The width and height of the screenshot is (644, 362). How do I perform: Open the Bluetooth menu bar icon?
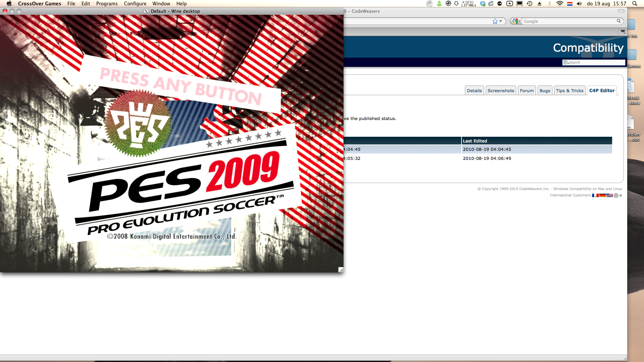coord(549,4)
